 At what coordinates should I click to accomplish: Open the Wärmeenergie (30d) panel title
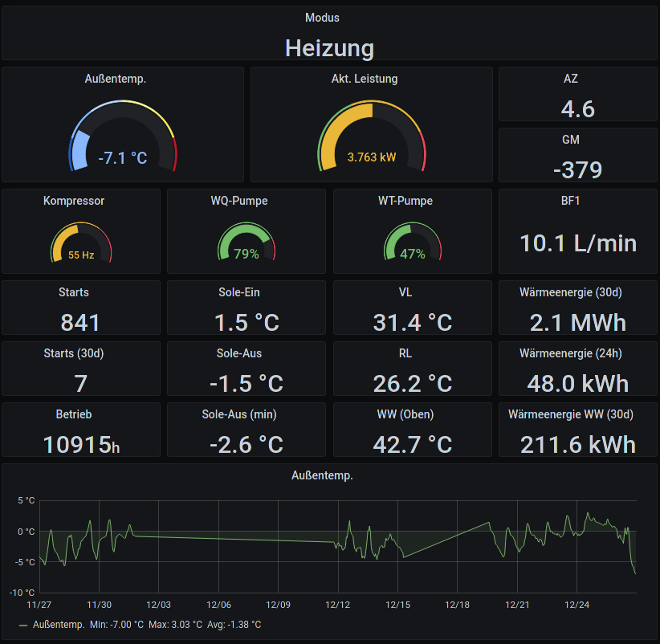click(x=571, y=292)
